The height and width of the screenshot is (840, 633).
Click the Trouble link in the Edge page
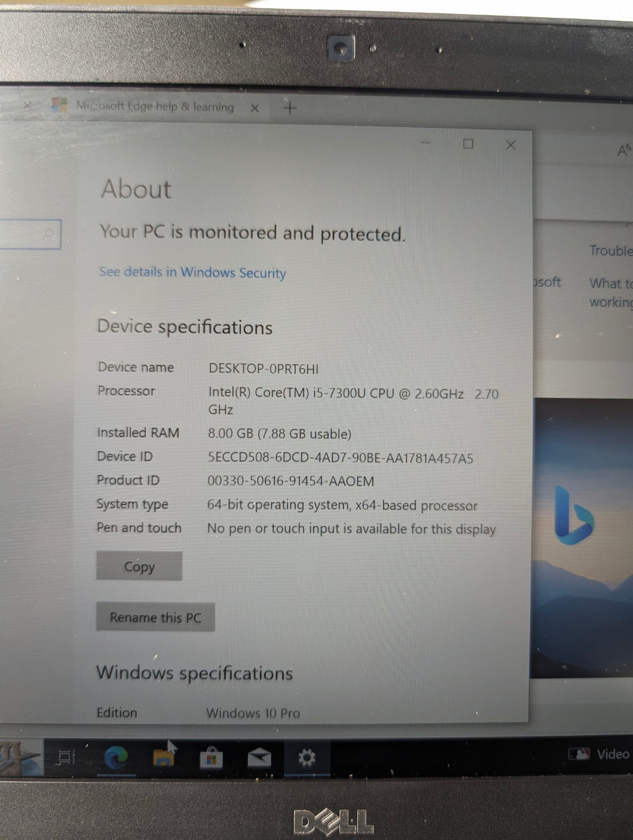tap(610, 251)
